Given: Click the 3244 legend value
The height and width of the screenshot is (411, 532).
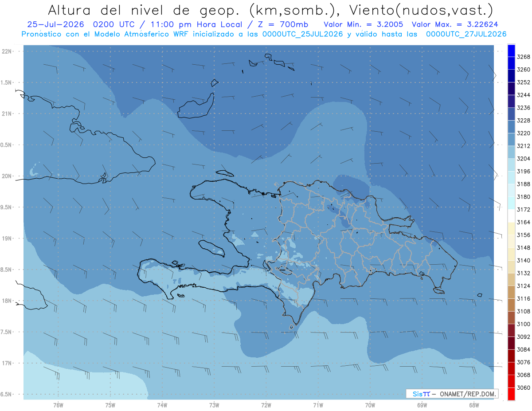Looking at the screenshot, I should click(x=524, y=95).
